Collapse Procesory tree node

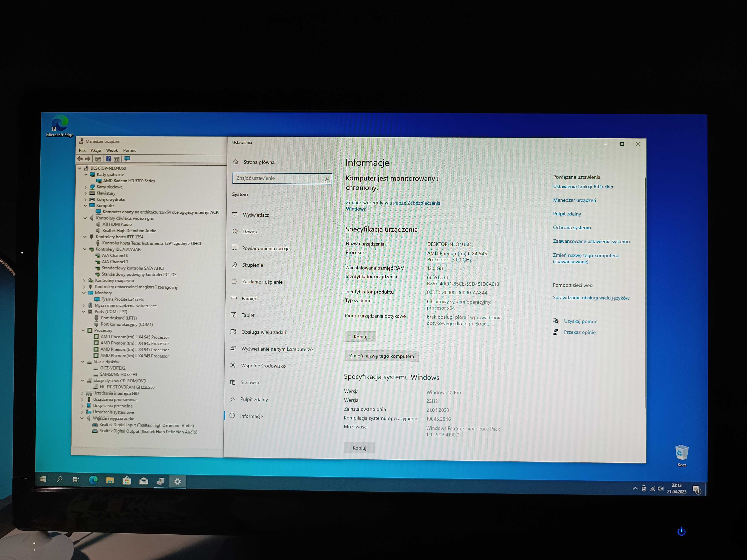tap(83, 330)
